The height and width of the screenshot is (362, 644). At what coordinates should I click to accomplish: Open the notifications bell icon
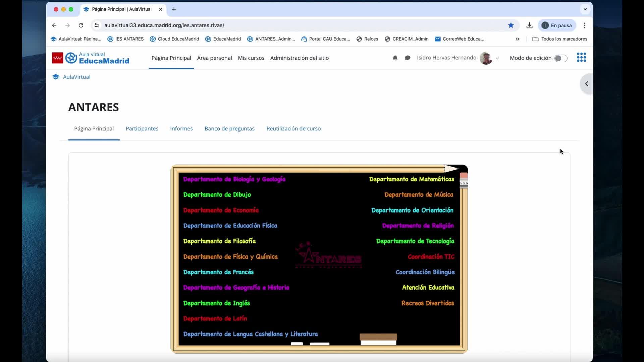pyautogui.click(x=395, y=58)
